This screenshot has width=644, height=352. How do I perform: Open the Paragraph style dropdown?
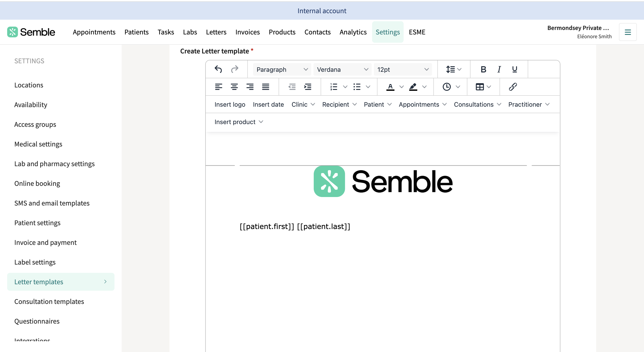(282, 69)
